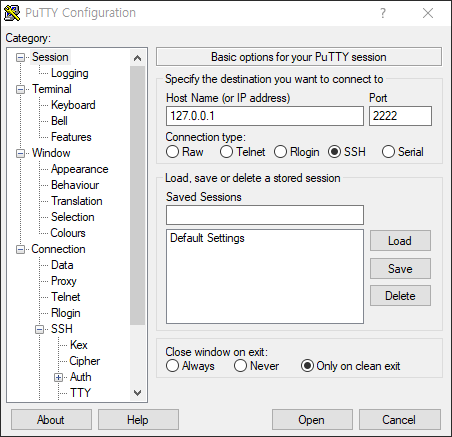Open the TTY settings category
The width and height of the screenshot is (452, 437).
pos(80,393)
